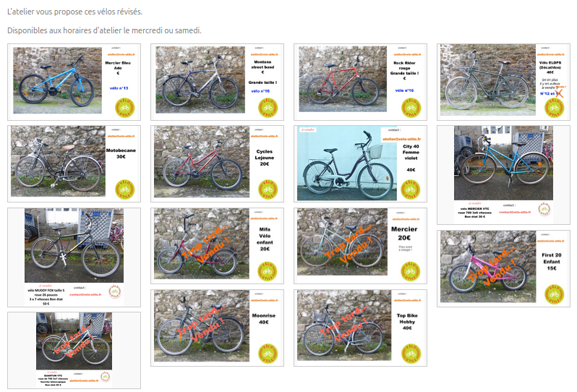This screenshot has height=392, width=577.
Task: Open the Motobecane 30€ bike image
Action: pos(74,163)
